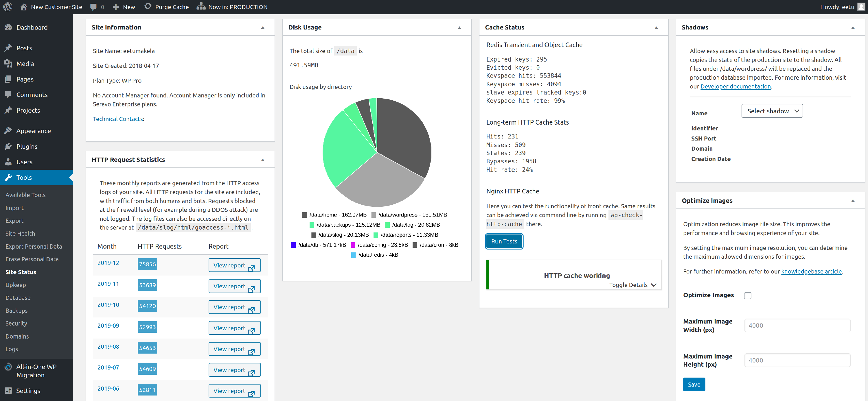The image size is (868, 401).
Task: Collapse the Site Information panel
Action: 263,27
